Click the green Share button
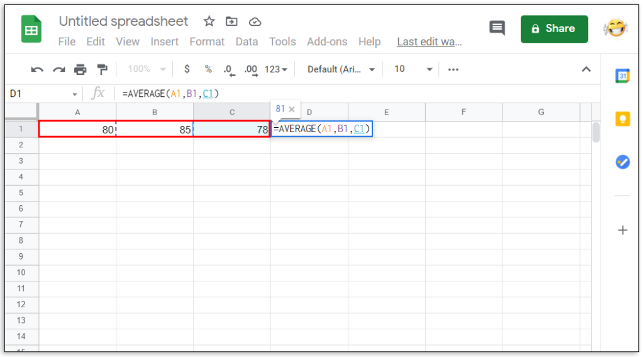Image resolution: width=644 pixels, height=357 pixels. click(554, 29)
